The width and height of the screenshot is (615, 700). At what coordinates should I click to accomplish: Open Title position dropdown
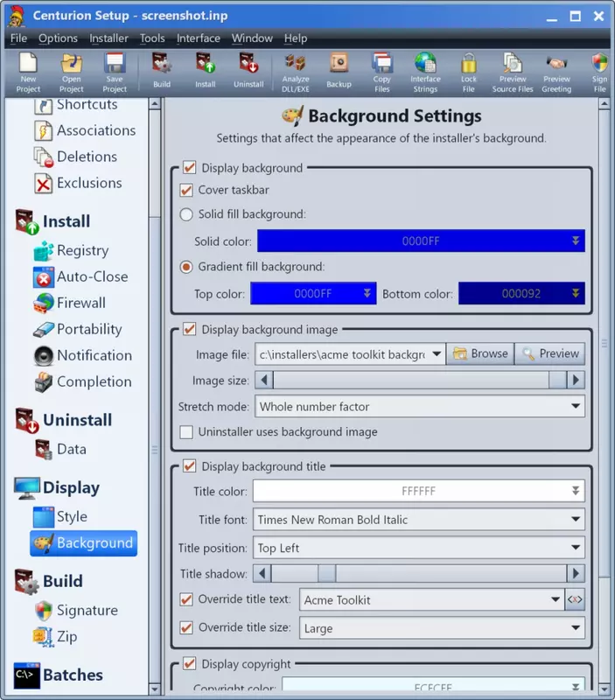[x=419, y=548]
